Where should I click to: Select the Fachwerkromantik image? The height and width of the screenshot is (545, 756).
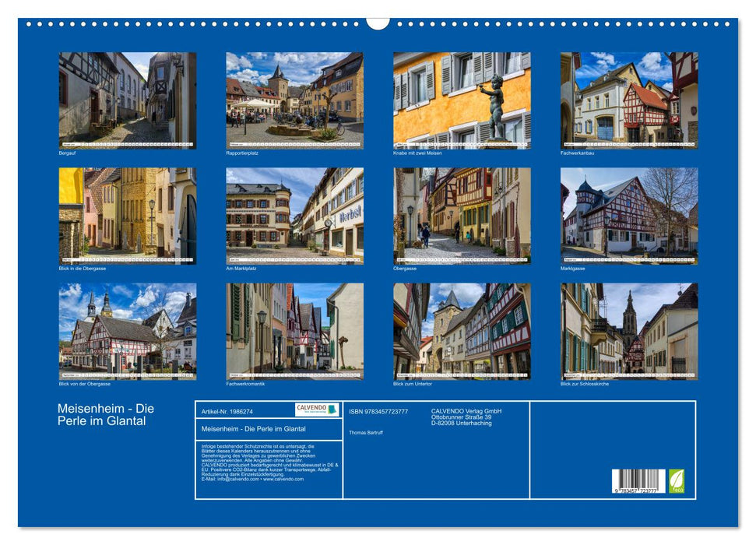point(294,331)
